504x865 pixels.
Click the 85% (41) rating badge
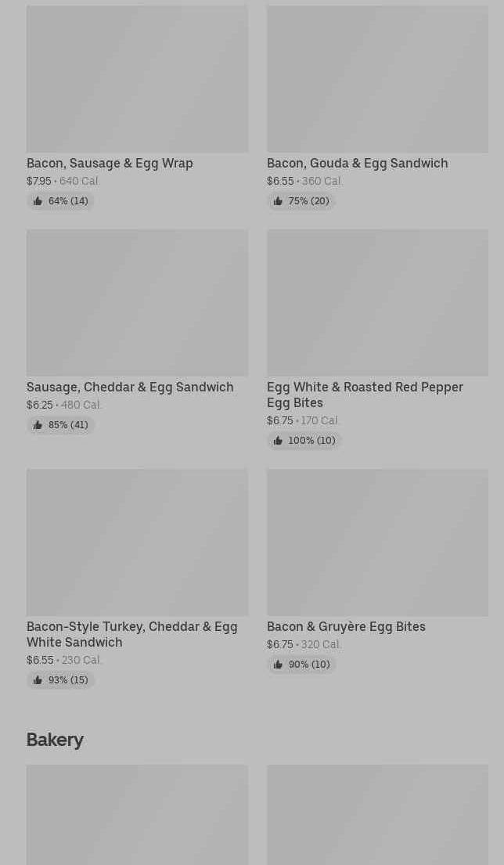coord(61,425)
